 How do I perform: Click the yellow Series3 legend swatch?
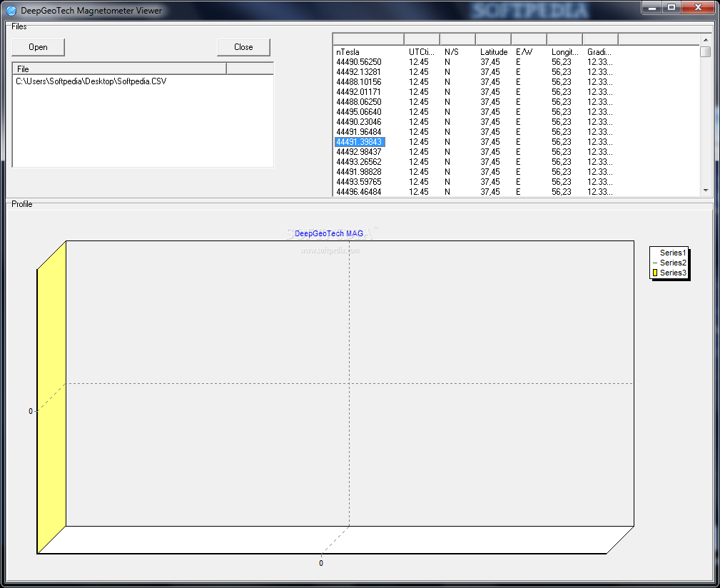pos(655,273)
